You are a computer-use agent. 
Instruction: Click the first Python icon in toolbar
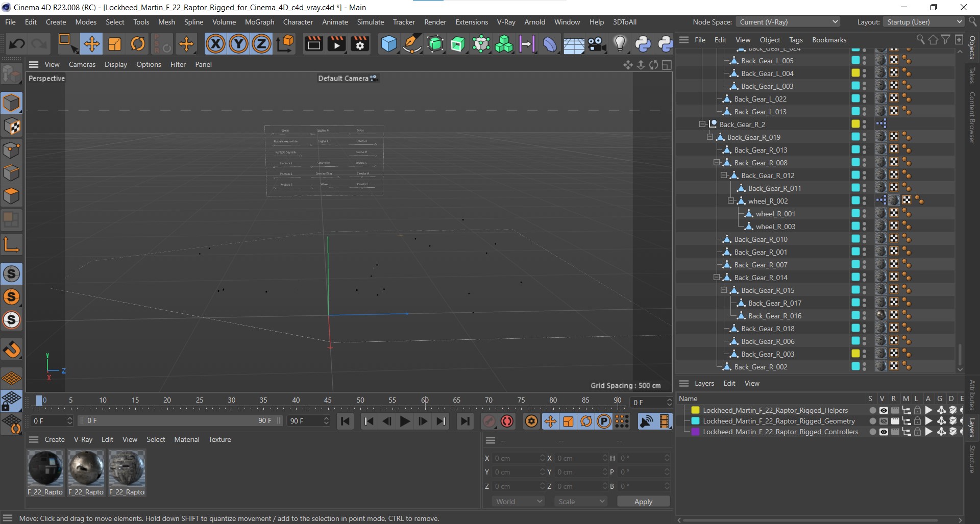(643, 44)
